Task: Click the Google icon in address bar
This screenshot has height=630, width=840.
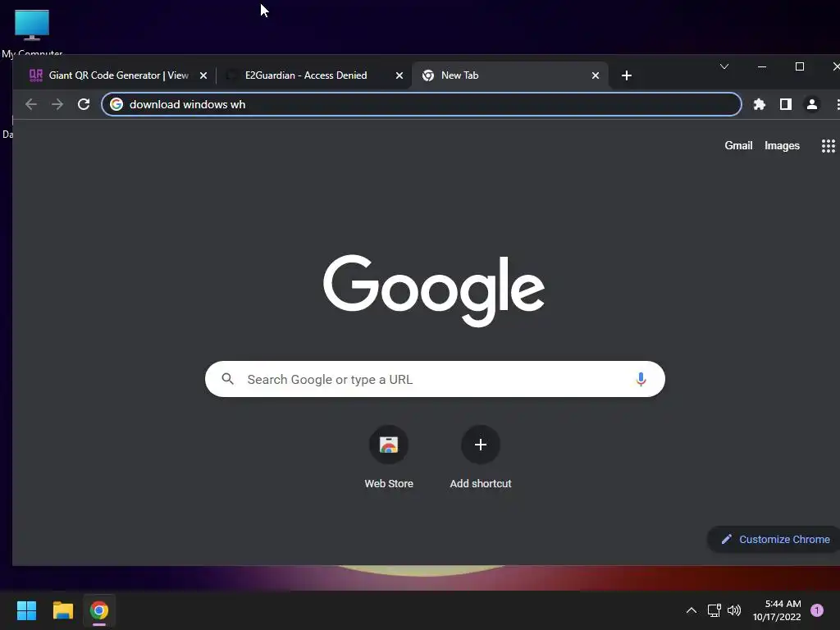Action: tap(116, 104)
